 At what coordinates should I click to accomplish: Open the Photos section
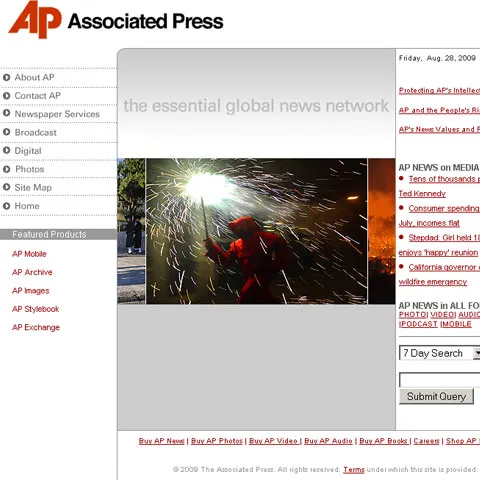[x=29, y=169]
